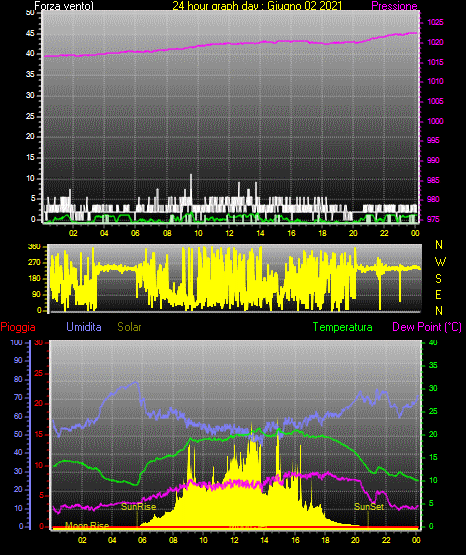Select "90" on the blue humidity axis
The width and height of the screenshot is (466, 555).
(18, 360)
